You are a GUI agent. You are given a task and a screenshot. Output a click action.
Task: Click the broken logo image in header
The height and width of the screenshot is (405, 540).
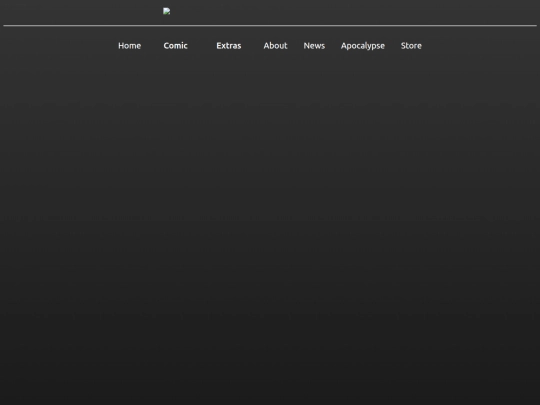tap(167, 11)
